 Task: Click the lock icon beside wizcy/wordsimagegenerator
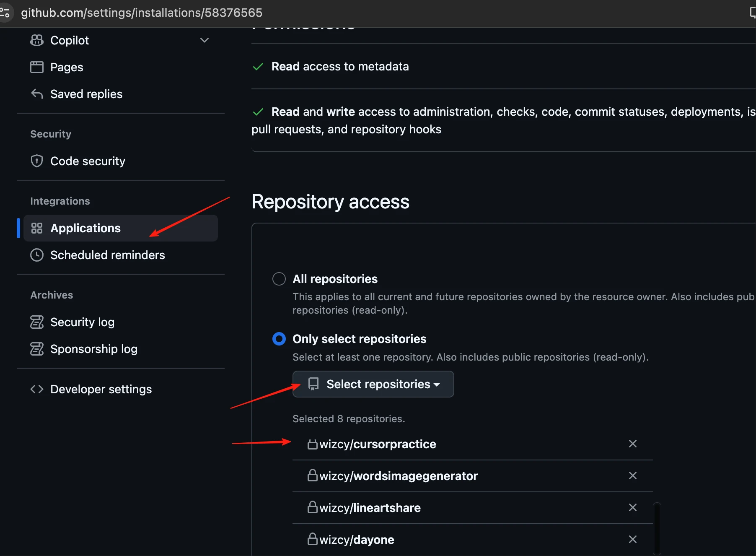(313, 475)
